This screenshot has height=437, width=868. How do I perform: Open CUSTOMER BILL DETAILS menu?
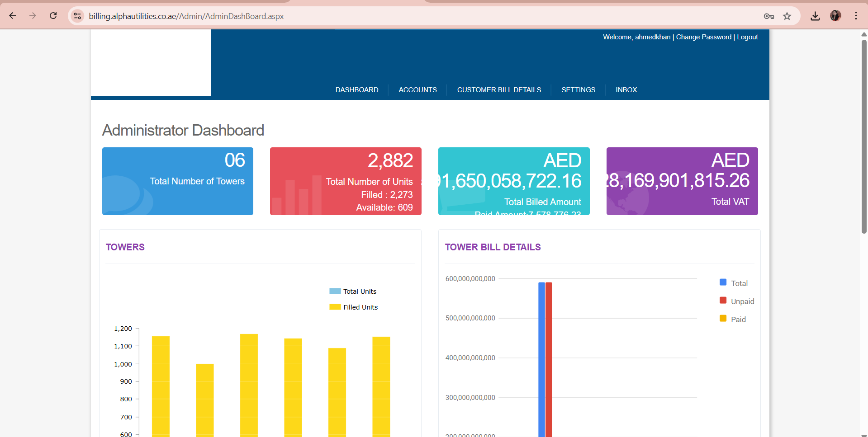(499, 90)
